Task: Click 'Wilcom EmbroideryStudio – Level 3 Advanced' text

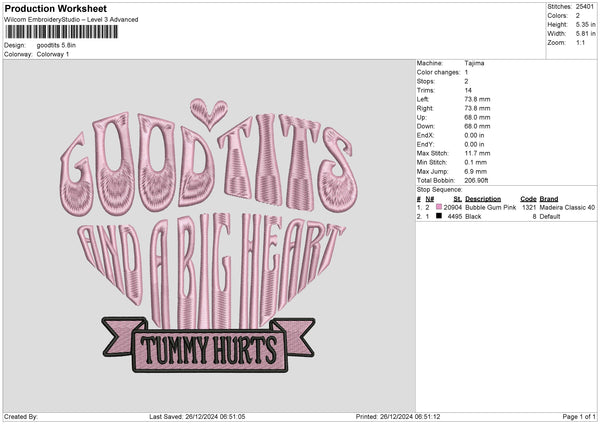Action: pyautogui.click(x=71, y=20)
